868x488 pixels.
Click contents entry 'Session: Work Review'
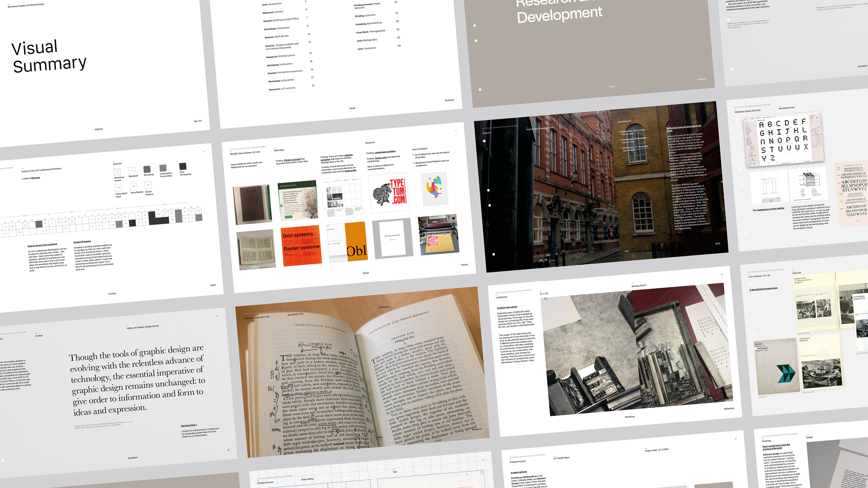pyautogui.click(x=276, y=36)
